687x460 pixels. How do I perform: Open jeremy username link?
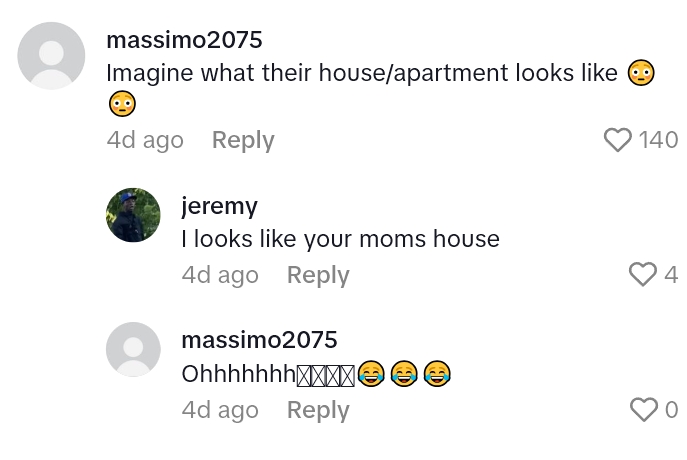click(220, 206)
